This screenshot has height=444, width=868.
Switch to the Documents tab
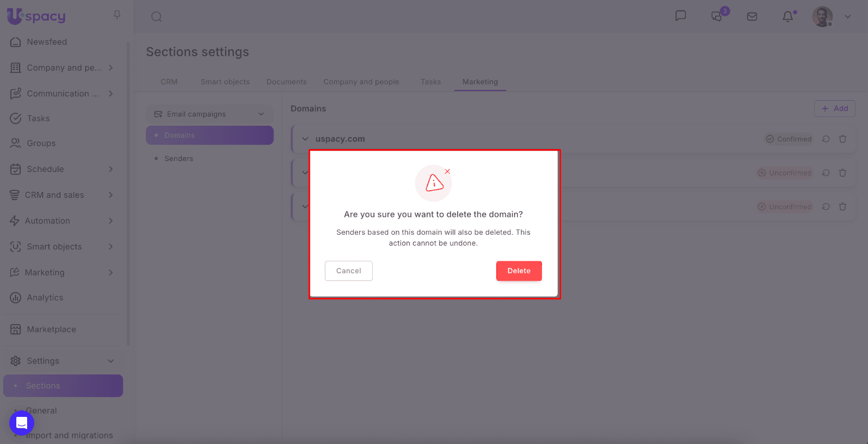tap(286, 82)
